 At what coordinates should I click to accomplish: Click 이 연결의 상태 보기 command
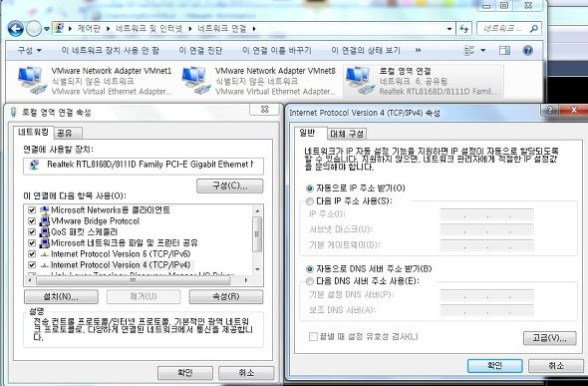[x=366, y=50]
